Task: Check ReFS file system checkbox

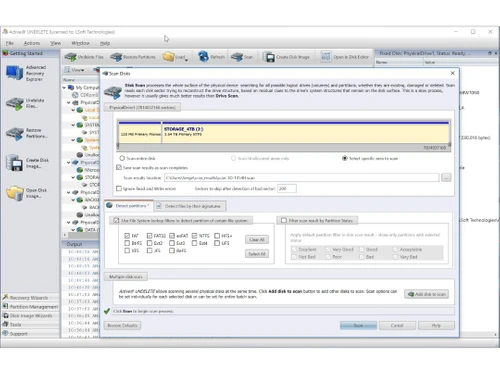Action: click(172, 251)
